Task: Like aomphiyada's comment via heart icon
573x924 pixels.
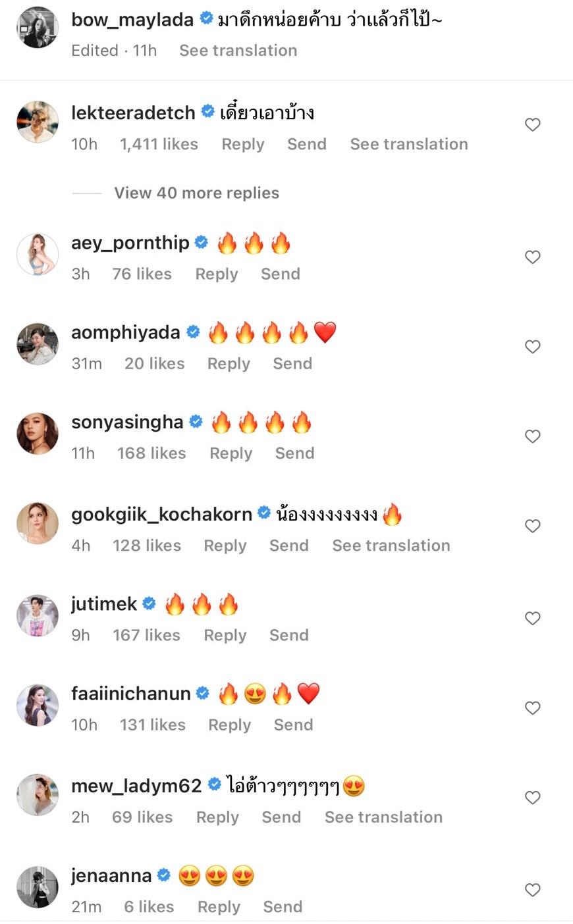Action: point(532,347)
